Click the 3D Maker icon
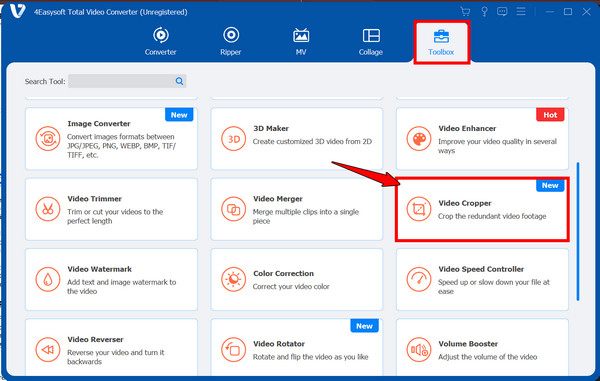The height and width of the screenshot is (381, 600). [233, 138]
